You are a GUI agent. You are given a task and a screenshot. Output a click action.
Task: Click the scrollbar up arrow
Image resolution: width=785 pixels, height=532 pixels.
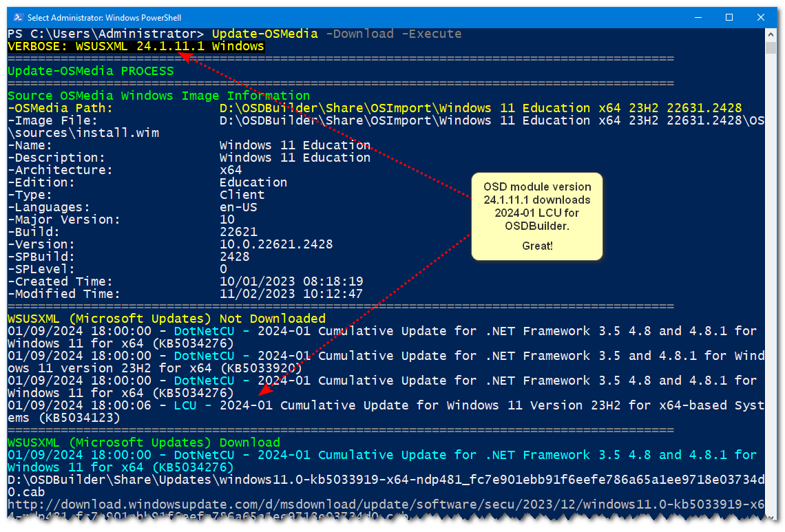click(x=771, y=34)
